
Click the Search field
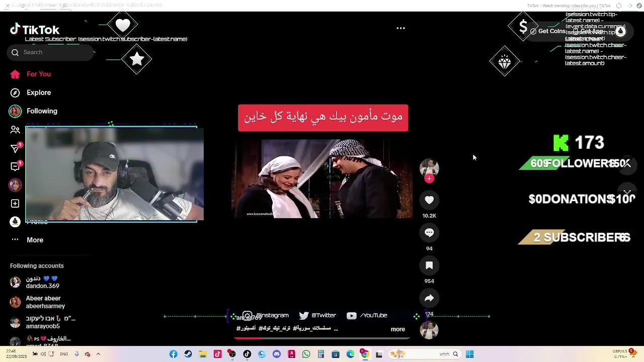click(x=50, y=52)
